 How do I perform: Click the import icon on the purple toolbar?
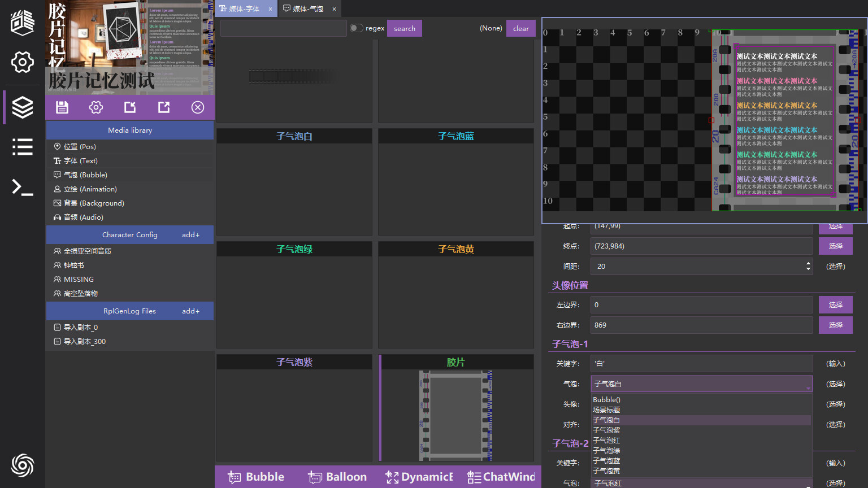[129, 107]
